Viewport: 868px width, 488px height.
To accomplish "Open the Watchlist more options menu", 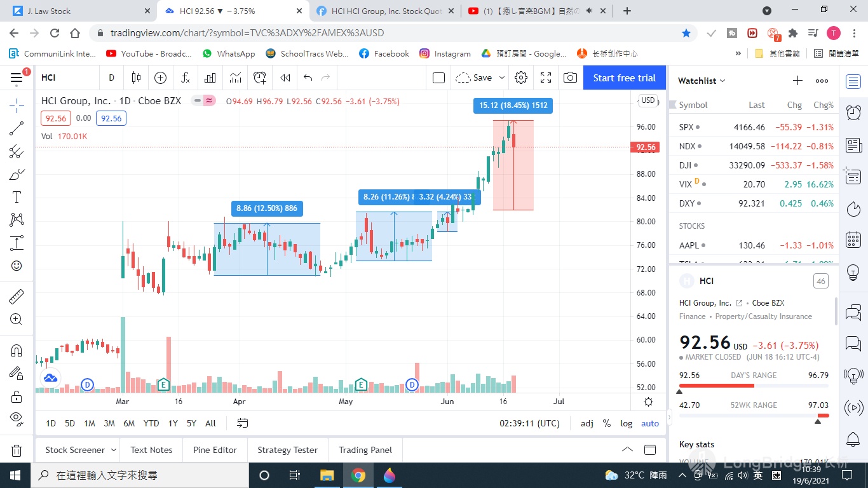I will pos(822,81).
